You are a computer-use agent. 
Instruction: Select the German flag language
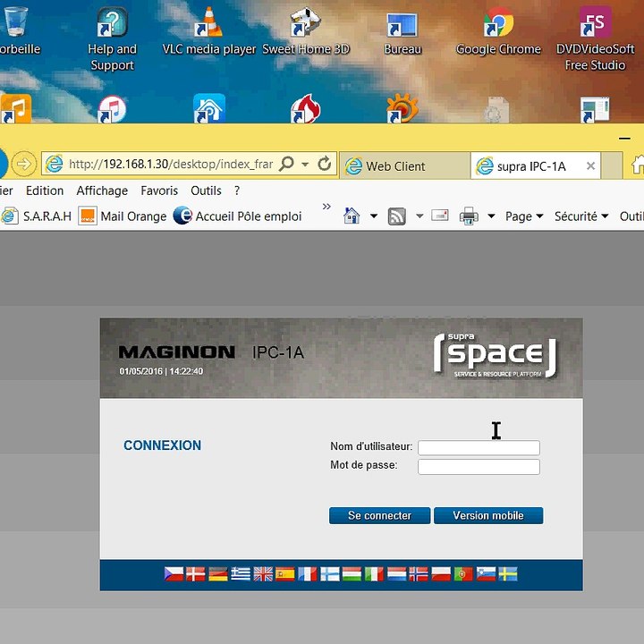[218, 573]
